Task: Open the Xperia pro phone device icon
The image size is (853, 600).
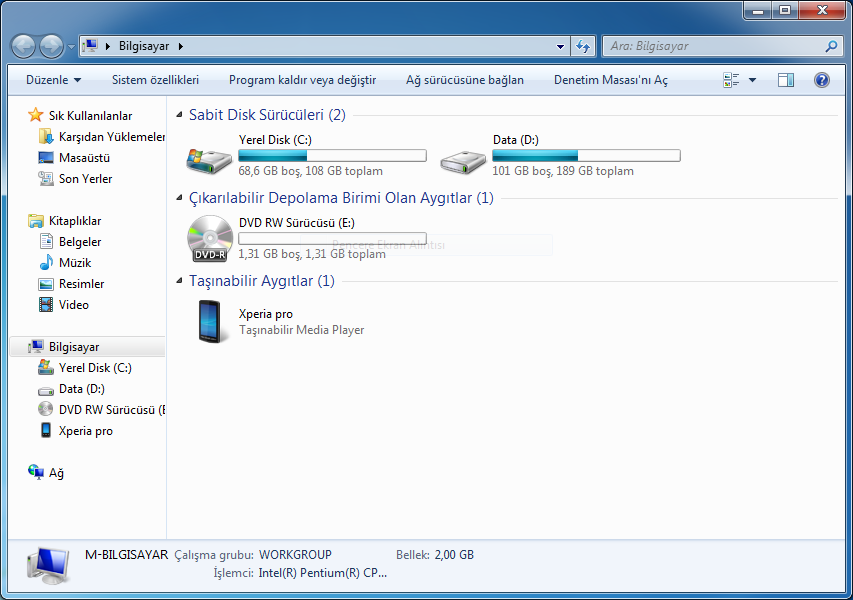Action: pos(209,321)
